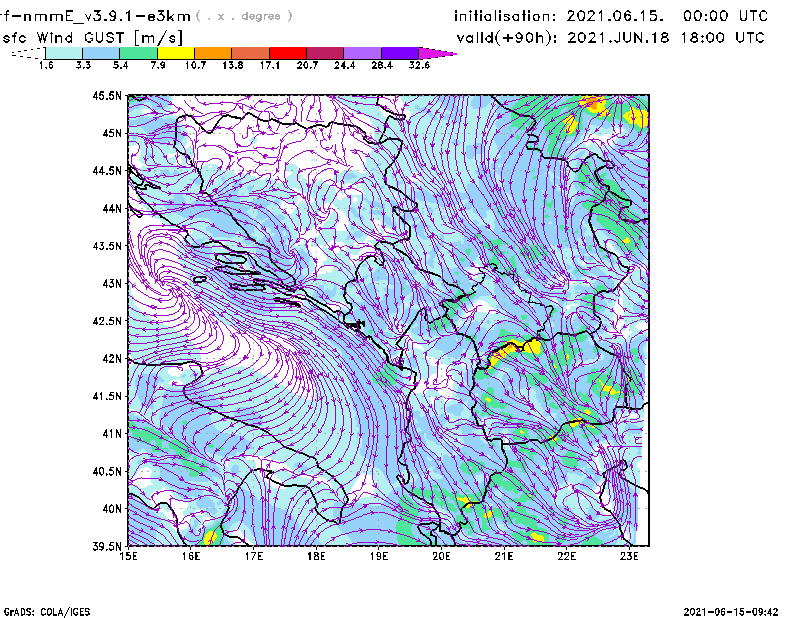Screen dimensions: 800x618
Task: Click the initialisation date '2021.06.15.'
Action: 615,16
